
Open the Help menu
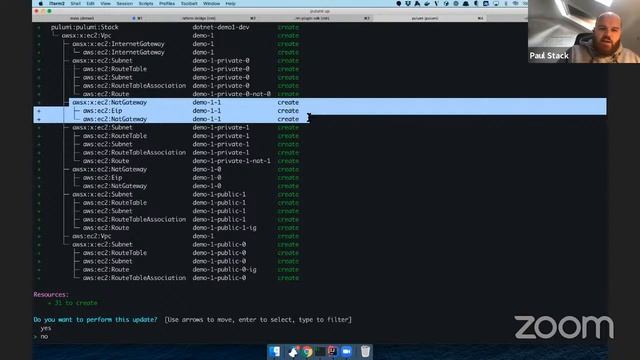pyautogui.click(x=230, y=4)
